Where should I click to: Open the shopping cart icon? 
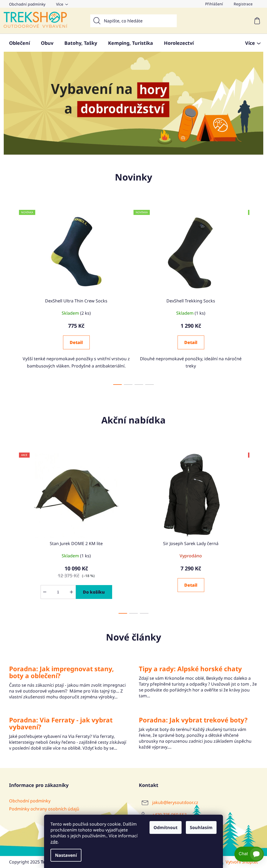click(257, 21)
